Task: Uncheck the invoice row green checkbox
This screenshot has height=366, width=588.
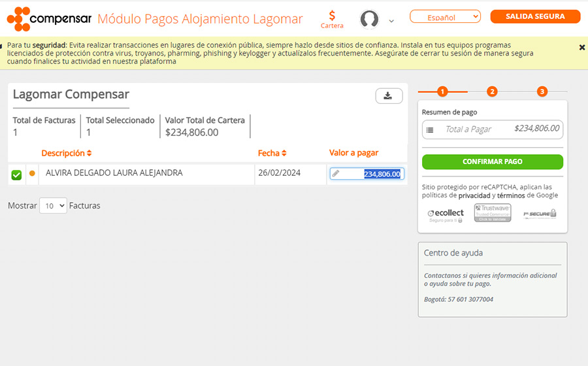Action: click(16, 175)
